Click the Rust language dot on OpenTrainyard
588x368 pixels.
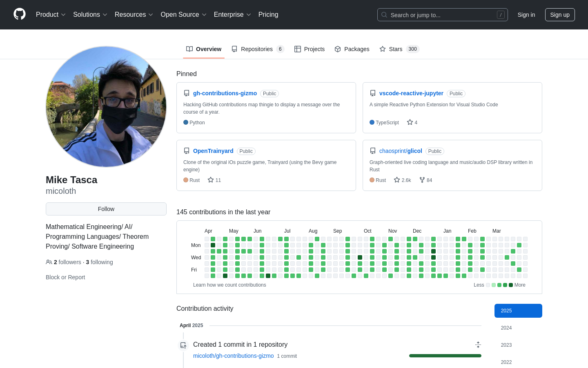point(186,180)
